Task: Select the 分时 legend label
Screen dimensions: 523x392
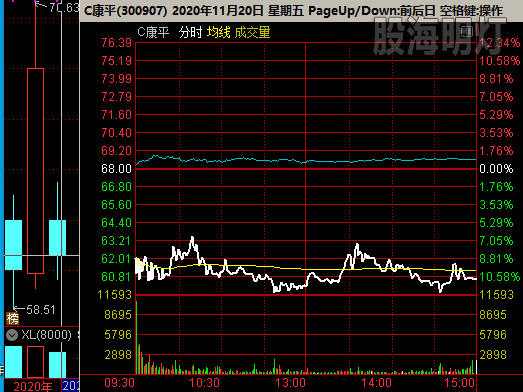Action: [x=190, y=32]
